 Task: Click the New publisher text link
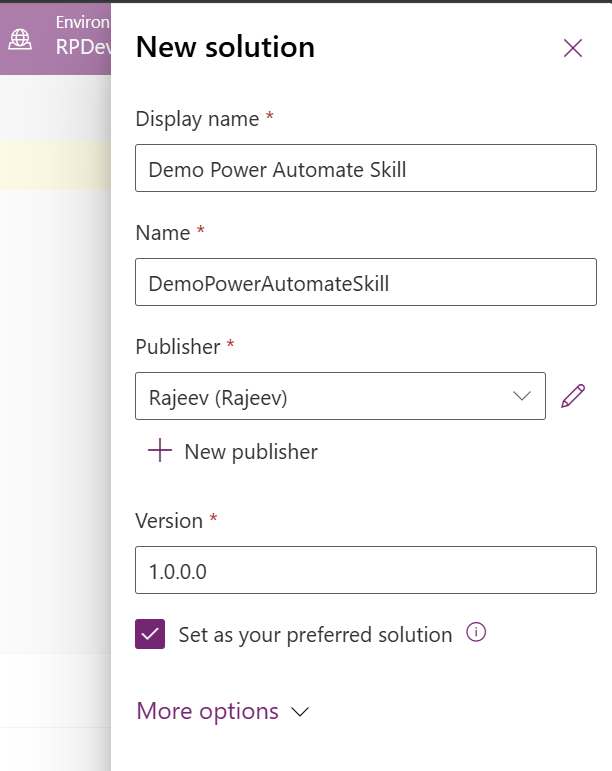[x=251, y=451]
